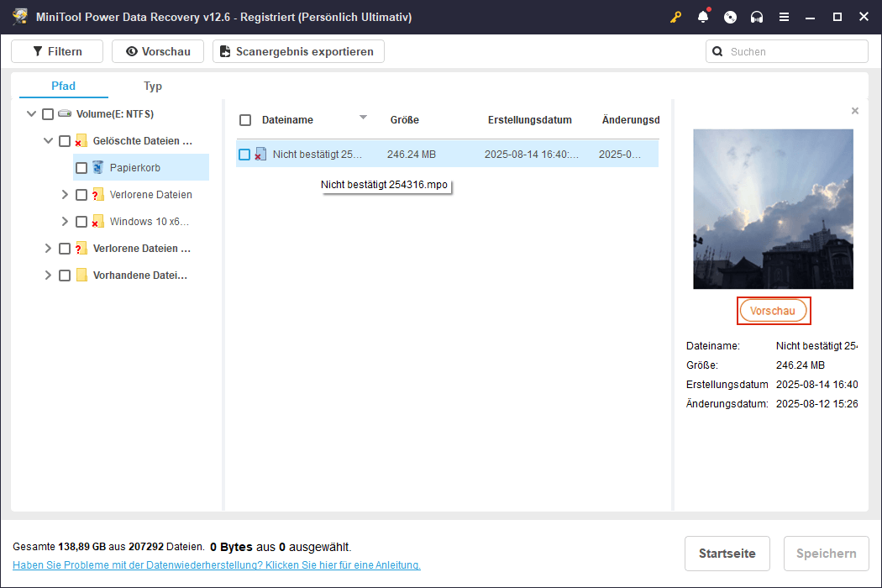Open the Filtern button
This screenshot has width=882, height=588.
click(x=57, y=51)
